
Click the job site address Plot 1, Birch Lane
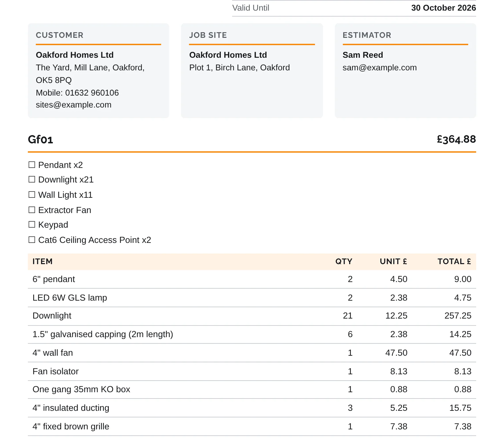point(239,68)
